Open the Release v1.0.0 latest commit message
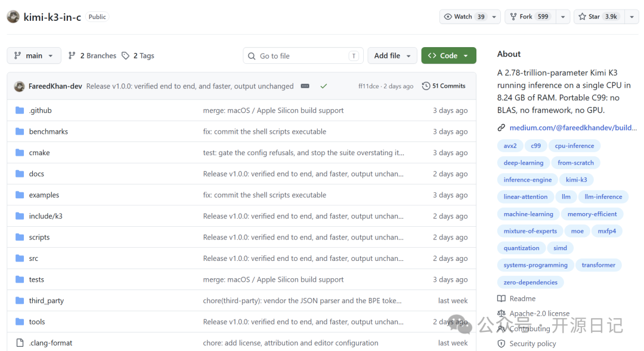 (190, 87)
